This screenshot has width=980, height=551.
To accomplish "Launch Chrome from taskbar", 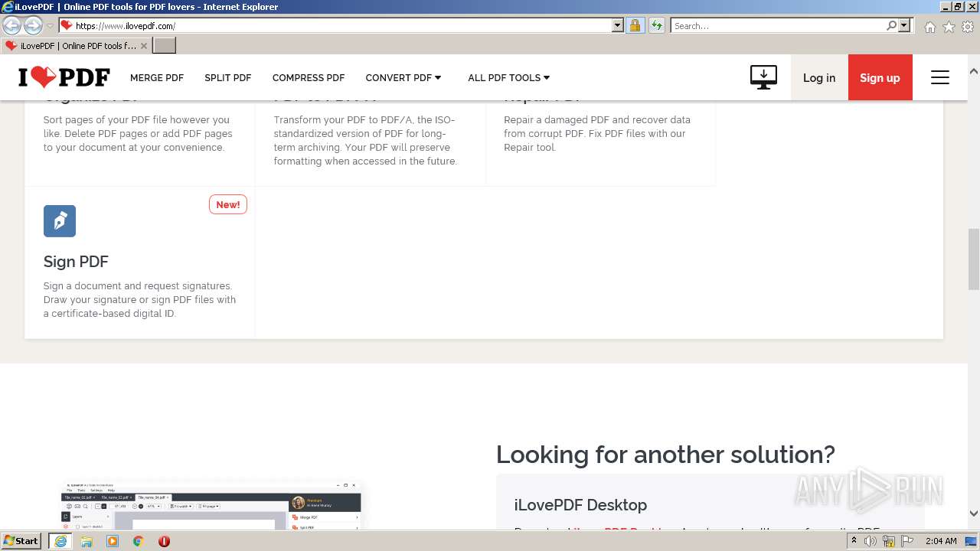I will [138, 541].
